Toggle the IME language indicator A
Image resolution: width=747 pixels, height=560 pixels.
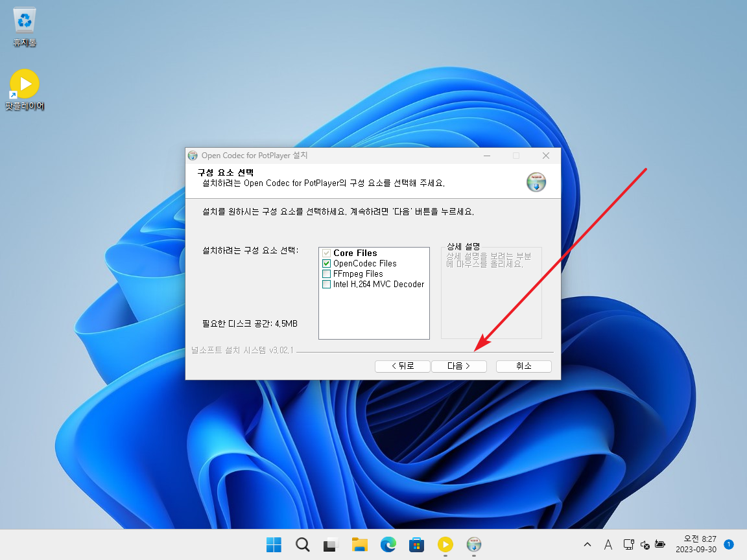(608, 544)
